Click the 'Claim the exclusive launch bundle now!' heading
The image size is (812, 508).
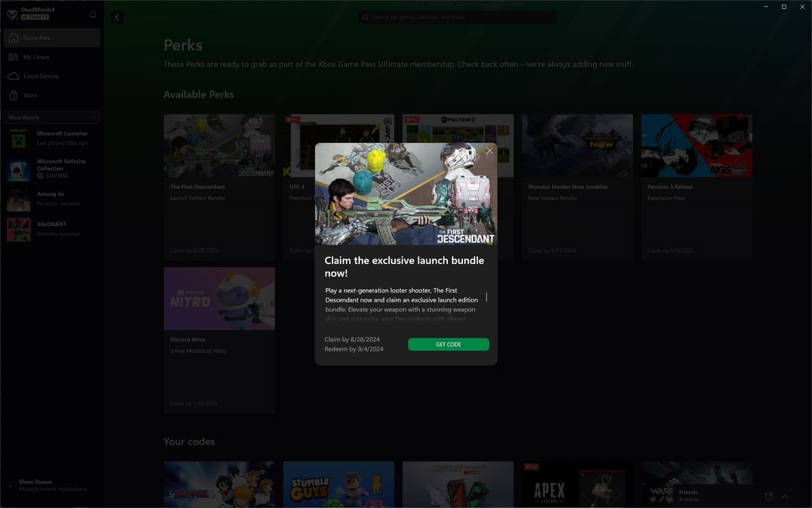[405, 266]
